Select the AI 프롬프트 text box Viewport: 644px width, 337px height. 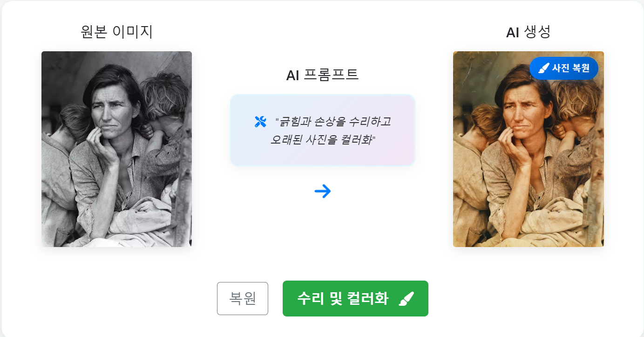coord(322,130)
